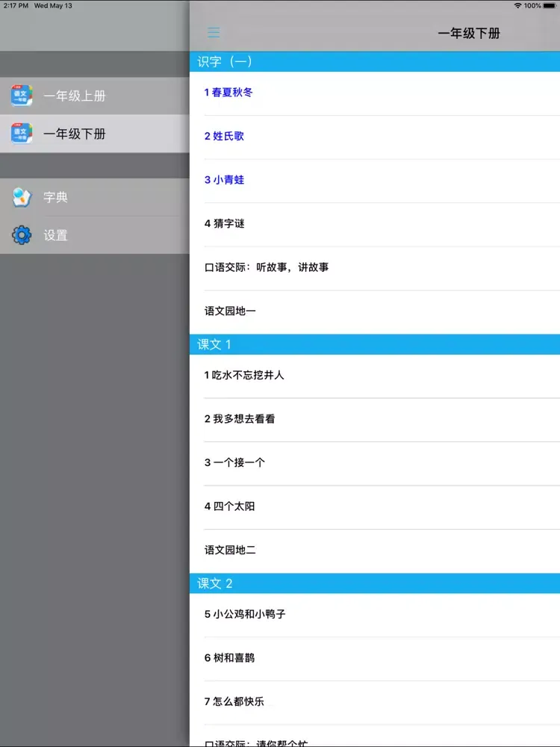Open 6 树和喜鹊

pos(375,660)
